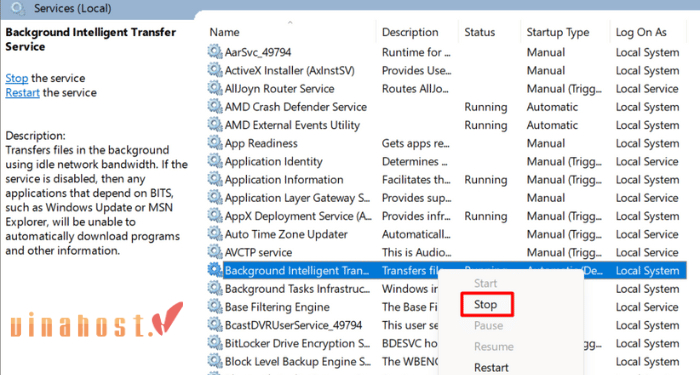
Task: Select the Application Layer Gateway service
Action: click(297, 198)
